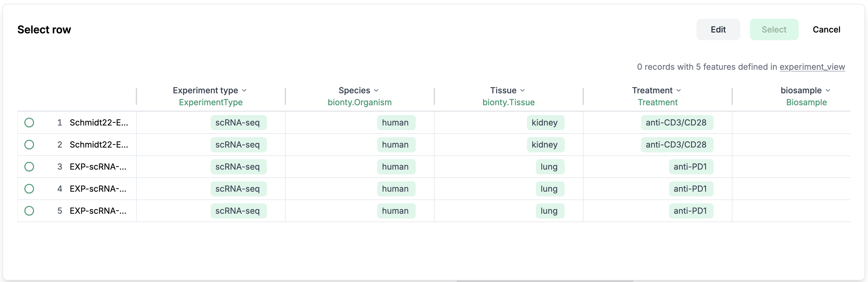The height and width of the screenshot is (282, 868).
Task: Select row 3 radio button
Action: coord(29,167)
